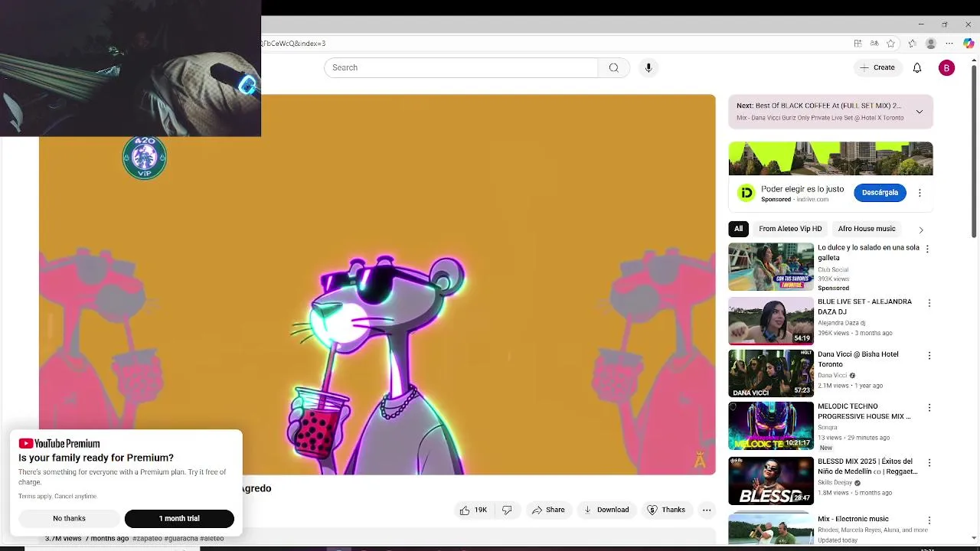Click the browser address bar URL
Viewport: 980px width, 551px height.
294,44
